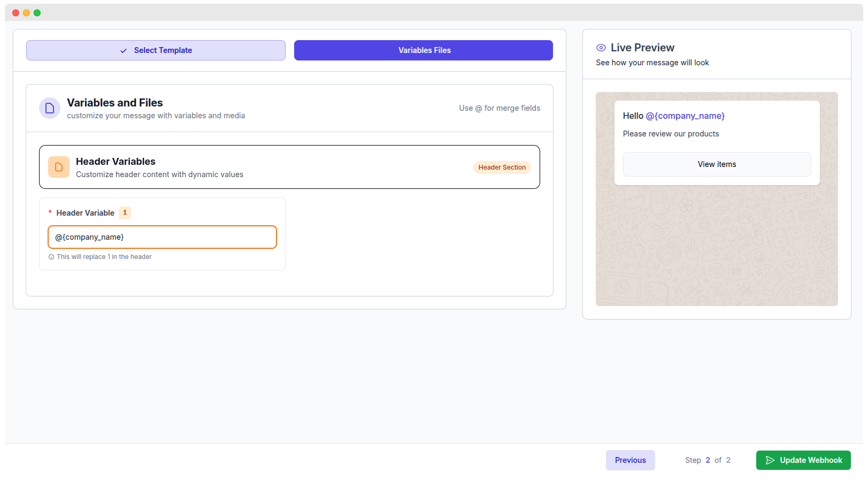Click the eye icon beside Live Preview
Image resolution: width=868 pixels, height=480 pixels.
coord(601,48)
